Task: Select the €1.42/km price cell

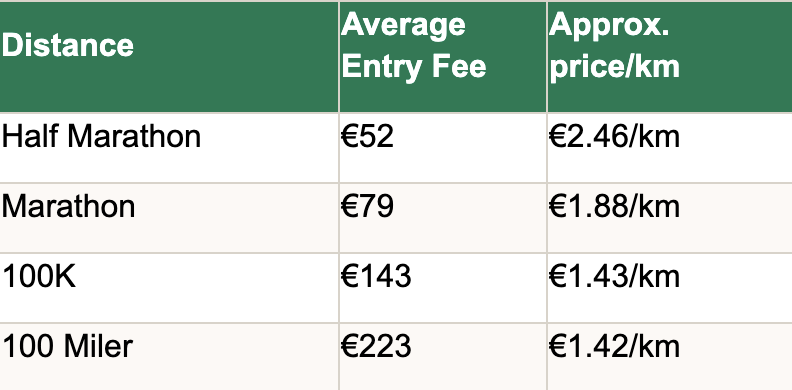Action: tap(670, 357)
